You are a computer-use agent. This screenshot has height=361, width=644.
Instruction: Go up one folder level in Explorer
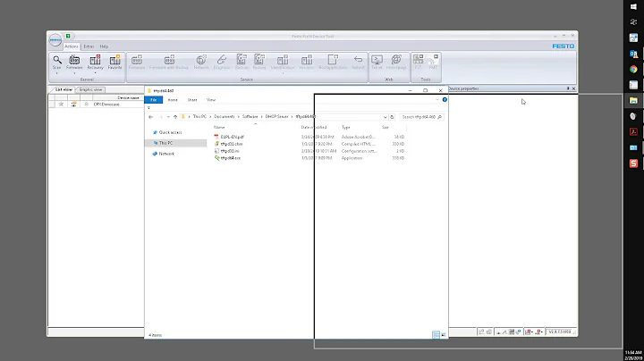pos(175,117)
